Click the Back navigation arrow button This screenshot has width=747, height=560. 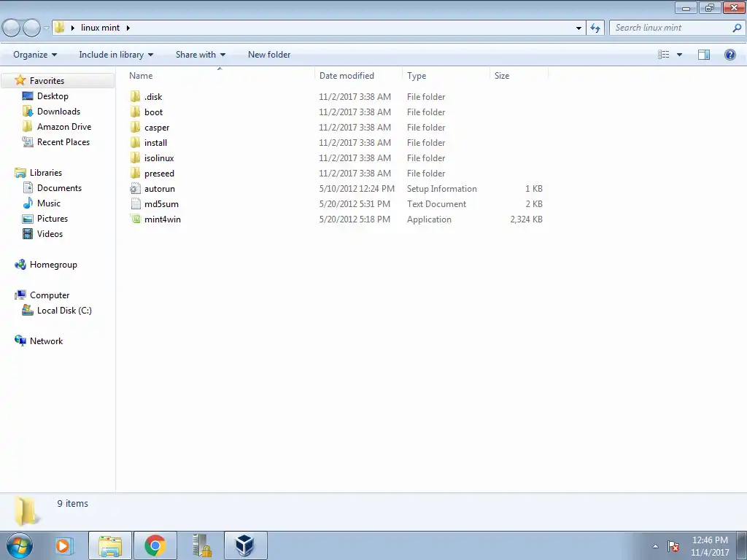[12, 28]
